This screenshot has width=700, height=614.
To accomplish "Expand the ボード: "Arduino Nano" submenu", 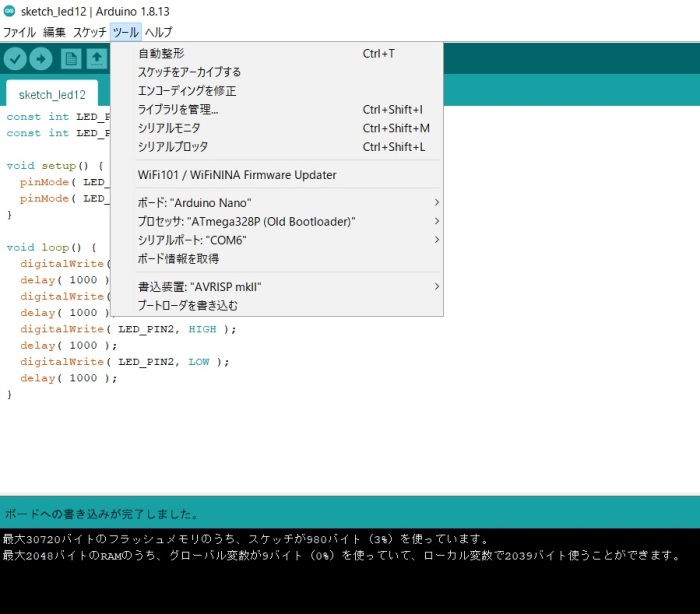I will [x=277, y=203].
